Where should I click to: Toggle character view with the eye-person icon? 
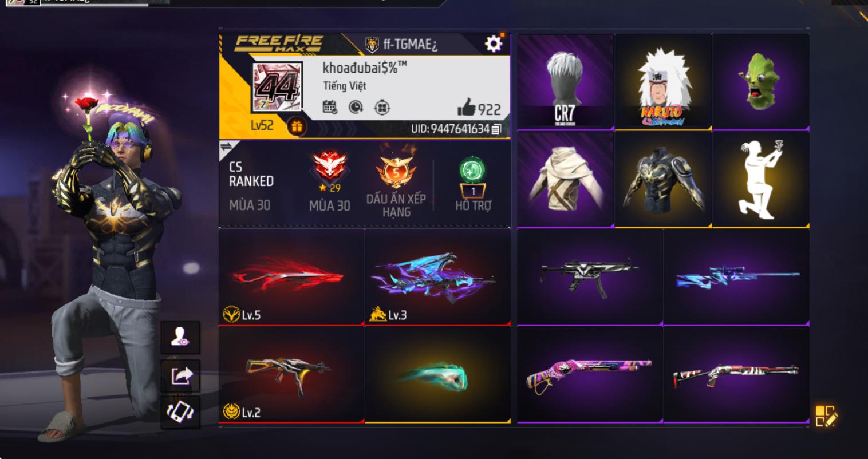181,338
